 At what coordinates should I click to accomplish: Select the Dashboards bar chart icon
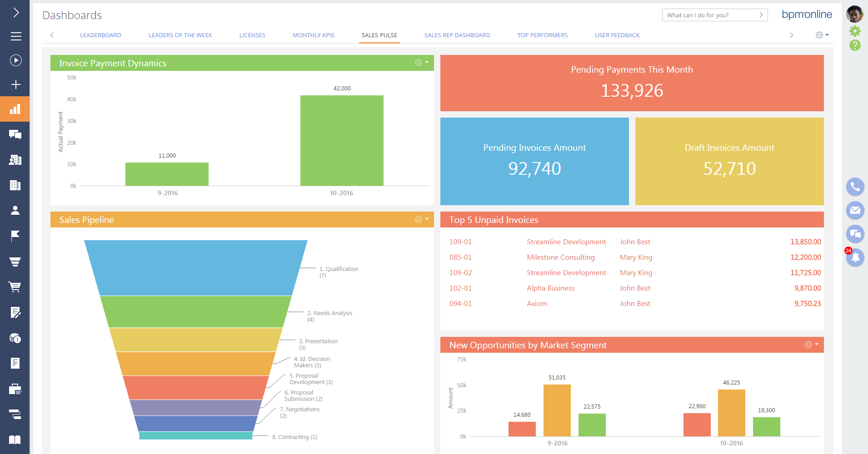pos(15,109)
